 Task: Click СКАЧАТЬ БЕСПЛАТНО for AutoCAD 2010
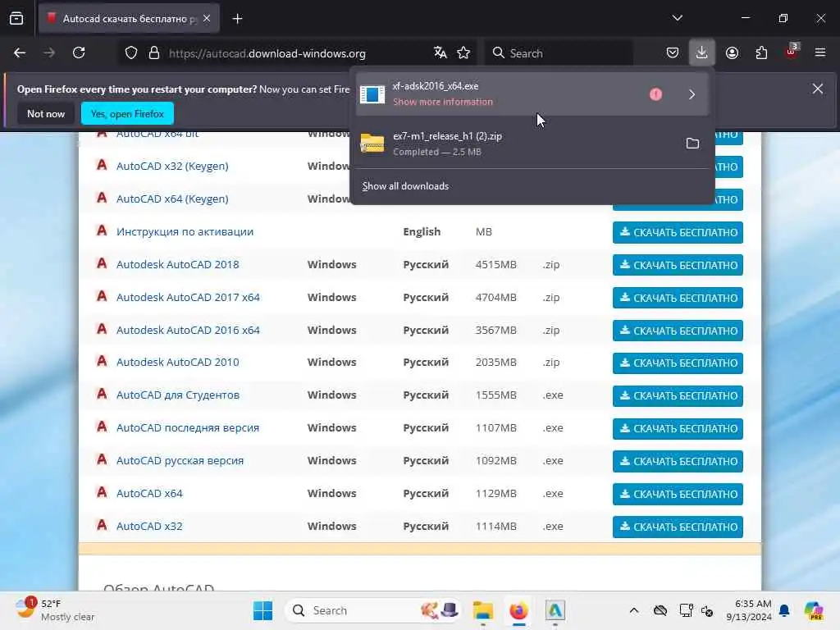point(678,363)
